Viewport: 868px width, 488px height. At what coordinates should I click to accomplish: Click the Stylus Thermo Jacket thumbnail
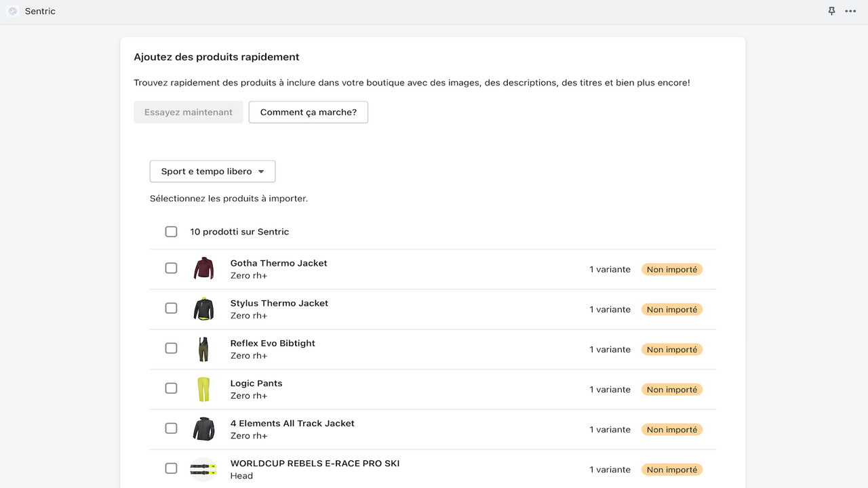tap(203, 309)
